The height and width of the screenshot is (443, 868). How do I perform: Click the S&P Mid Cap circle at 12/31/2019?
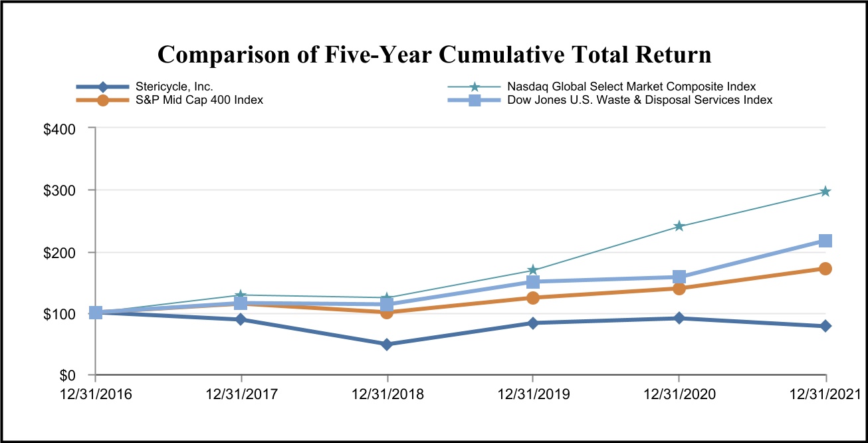(x=533, y=297)
